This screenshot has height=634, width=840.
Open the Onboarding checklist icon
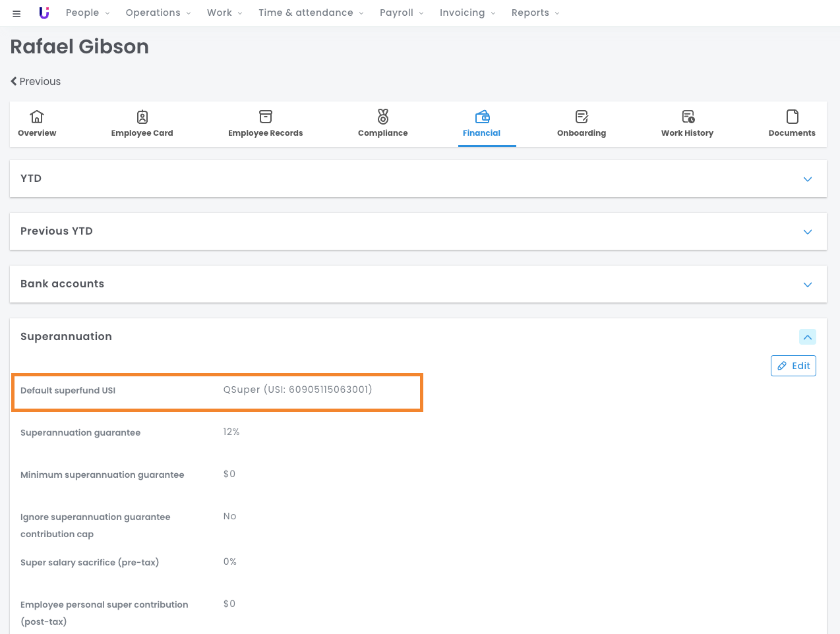point(581,117)
